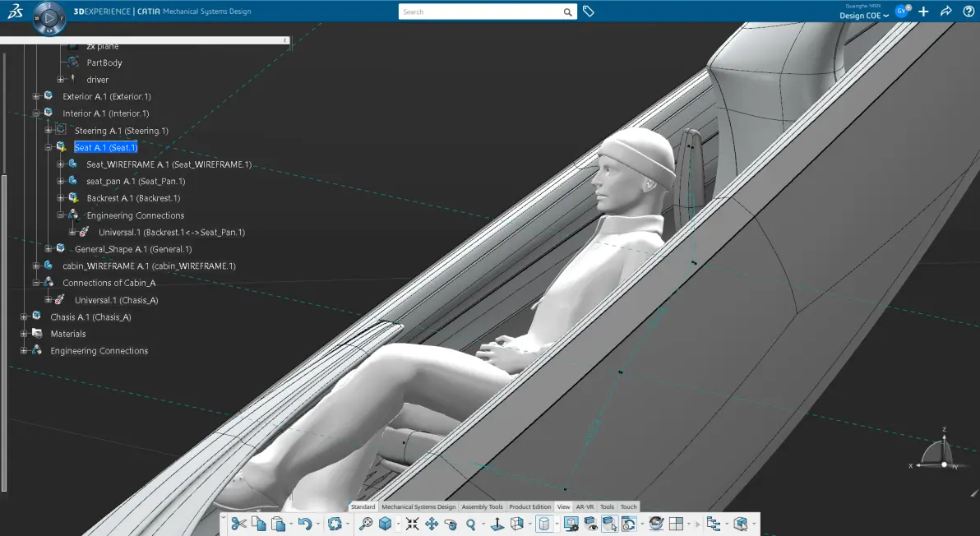The width and height of the screenshot is (980, 536).
Task: Select seat_pan A.1 (Seat_Pan.1) item
Action: coord(136,181)
